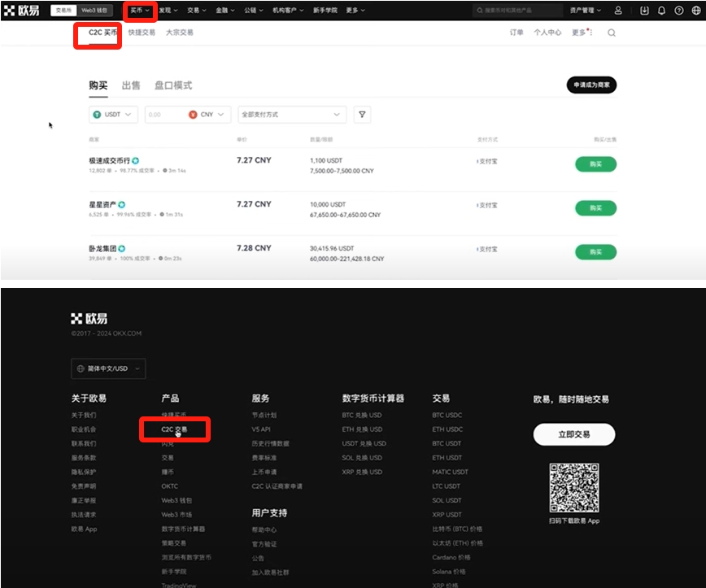Select the 盘口模式 tab
The height and width of the screenshot is (588, 706).
click(173, 85)
